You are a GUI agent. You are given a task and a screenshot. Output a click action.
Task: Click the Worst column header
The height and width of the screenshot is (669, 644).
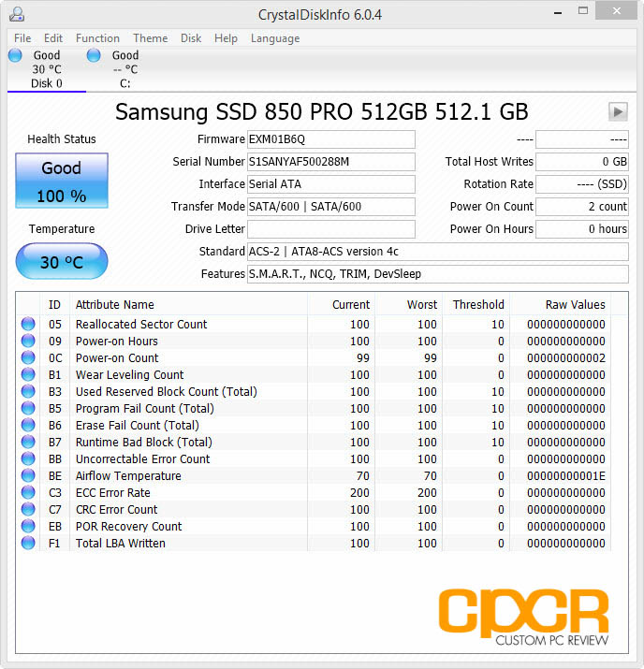coord(408,305)
